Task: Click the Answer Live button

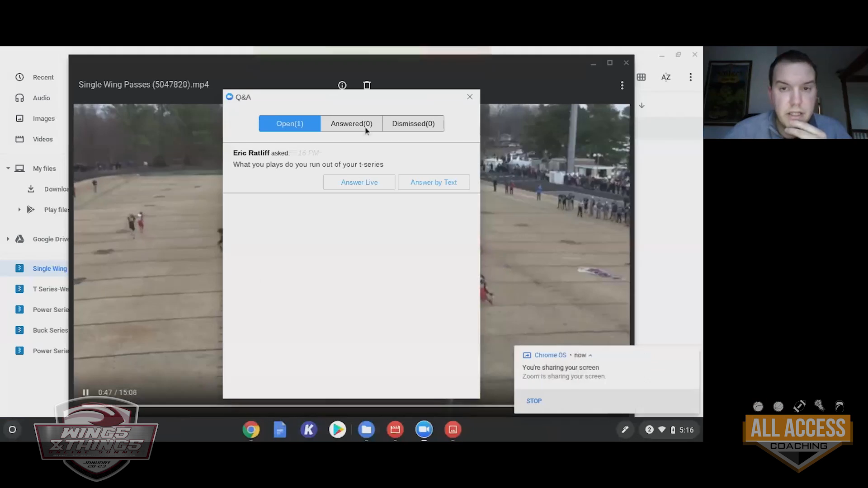Action: [x=359, y=182]
